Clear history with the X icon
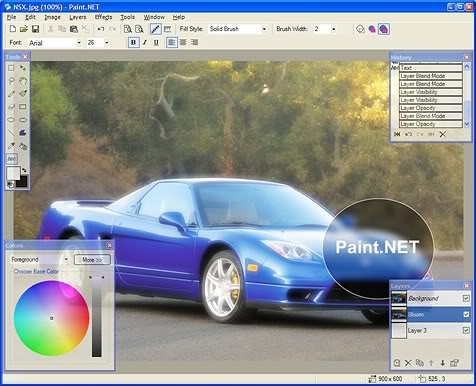 coord(442,134)
